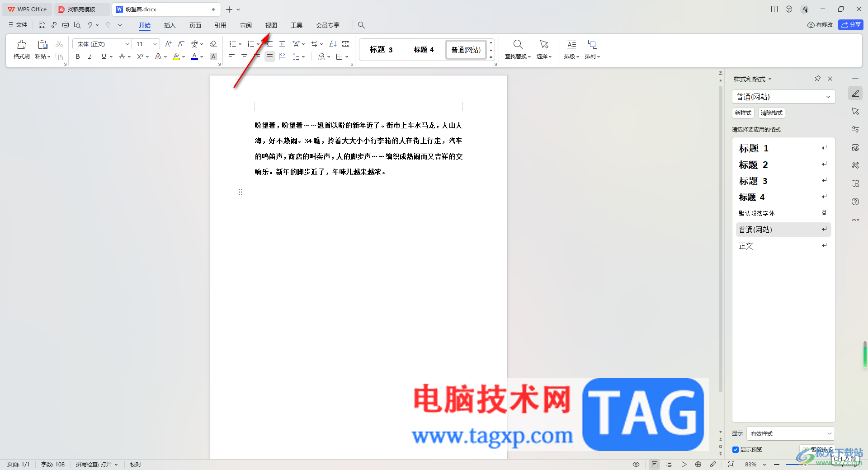Switch to the 插入 tab
The image size is (868, 470).
170,25
